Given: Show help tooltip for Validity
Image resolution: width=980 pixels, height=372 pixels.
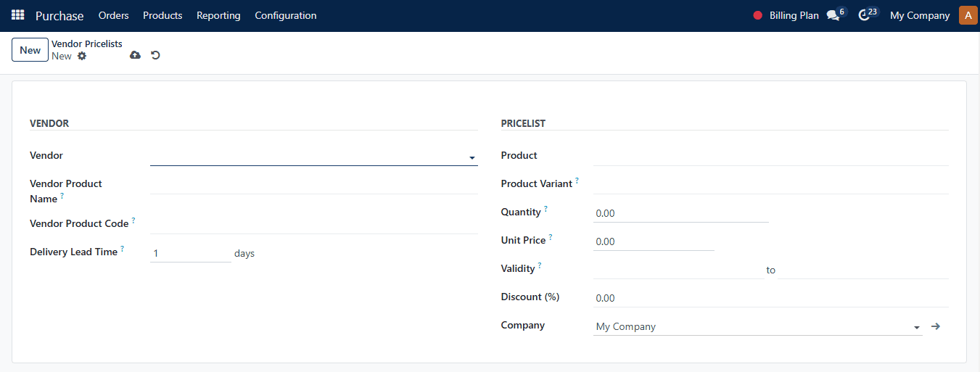Looking at the screenshot, I should [540, 265].
